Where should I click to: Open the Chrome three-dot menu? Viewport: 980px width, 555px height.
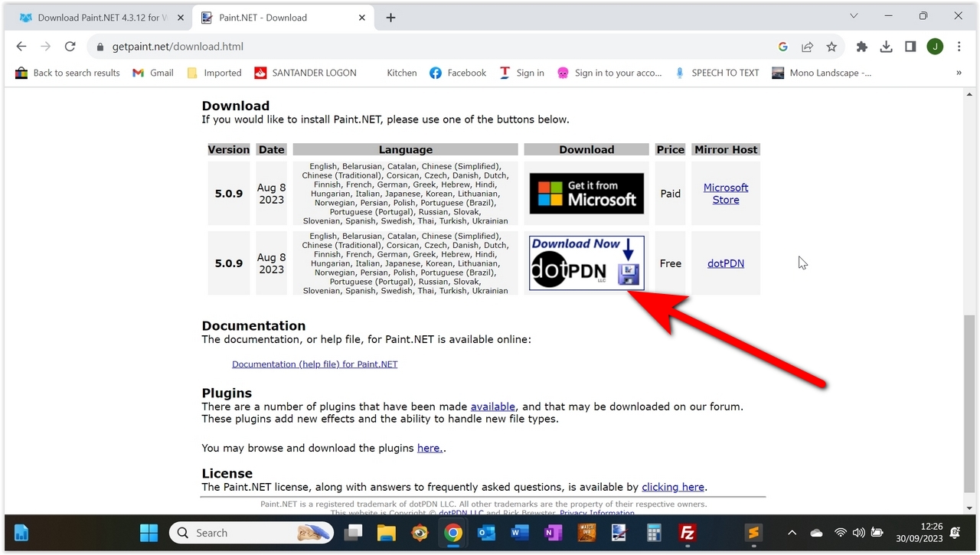[959, 47]
